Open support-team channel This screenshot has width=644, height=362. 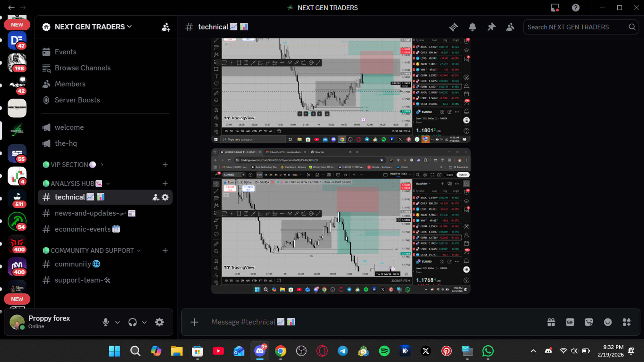tap(105, 280)
